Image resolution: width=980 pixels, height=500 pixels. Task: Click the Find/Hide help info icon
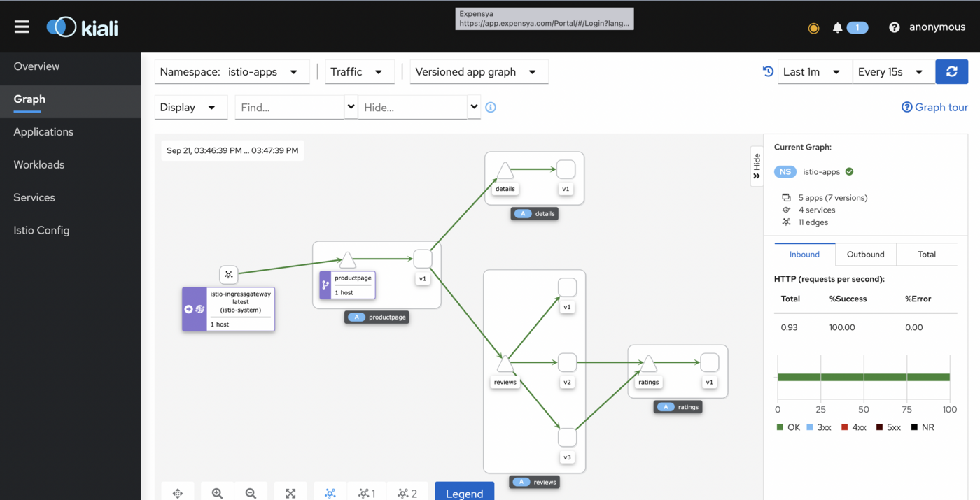point(491,108)
